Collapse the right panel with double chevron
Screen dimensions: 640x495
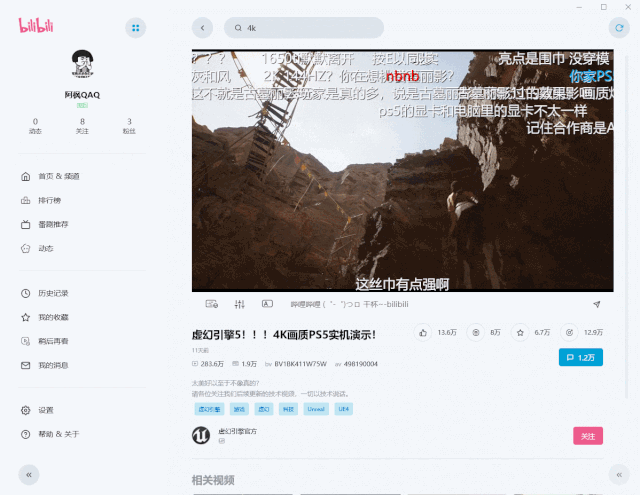619,475
